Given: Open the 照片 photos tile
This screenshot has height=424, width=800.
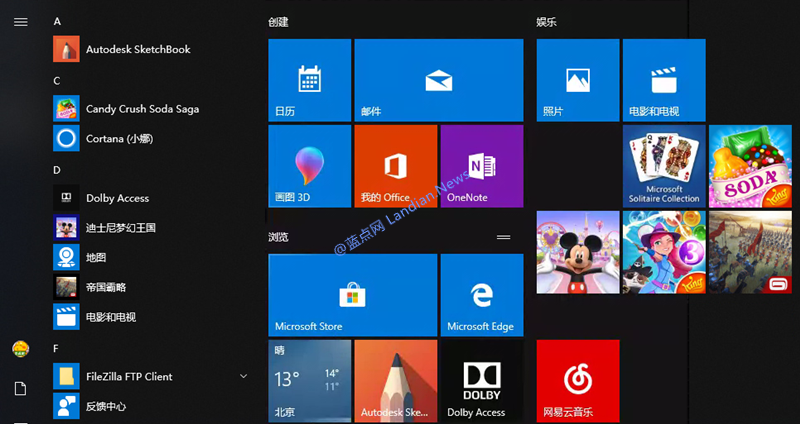Looking at the screenshot, I should pos(578,80).
